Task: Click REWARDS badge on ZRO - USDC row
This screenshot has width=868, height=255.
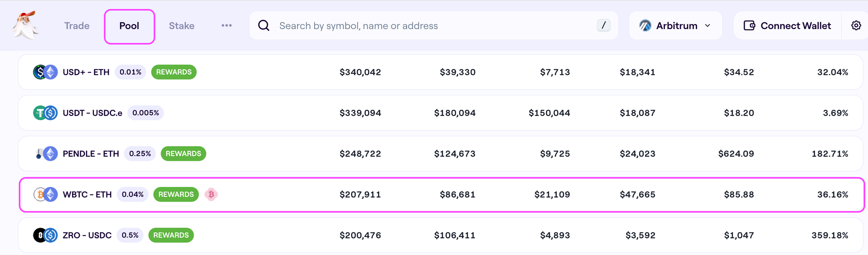Action: [x=171, y=235]
